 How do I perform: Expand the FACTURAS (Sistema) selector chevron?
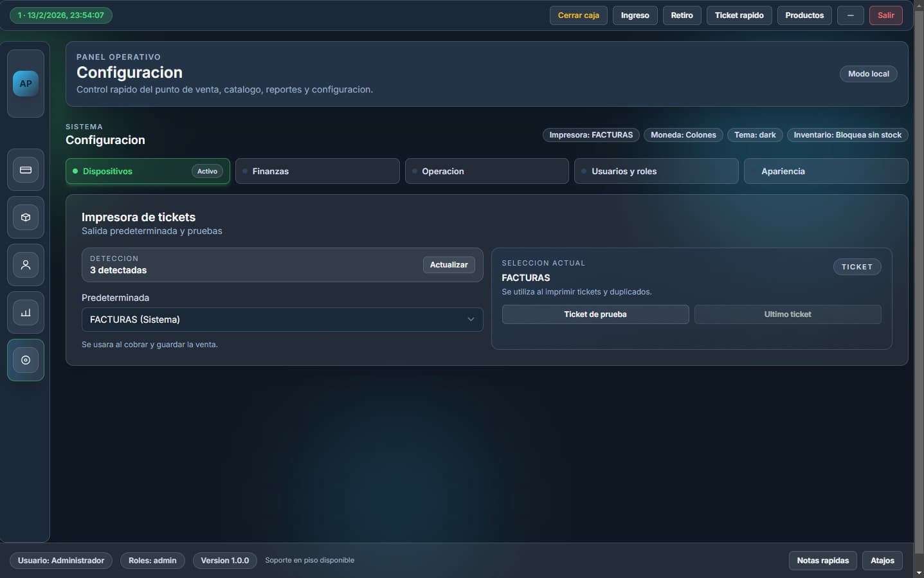471,319
